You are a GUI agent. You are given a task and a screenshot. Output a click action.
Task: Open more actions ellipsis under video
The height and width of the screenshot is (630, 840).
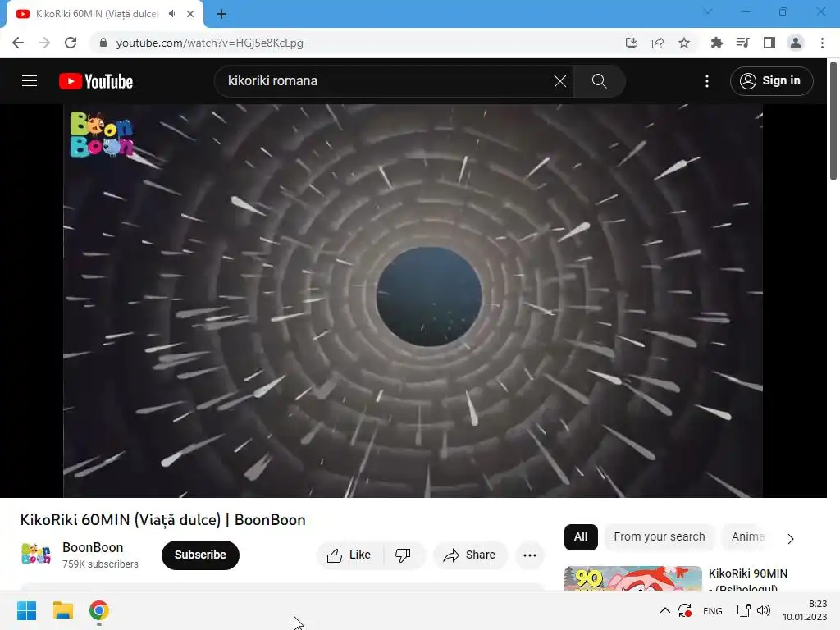[x=530, y=555]
